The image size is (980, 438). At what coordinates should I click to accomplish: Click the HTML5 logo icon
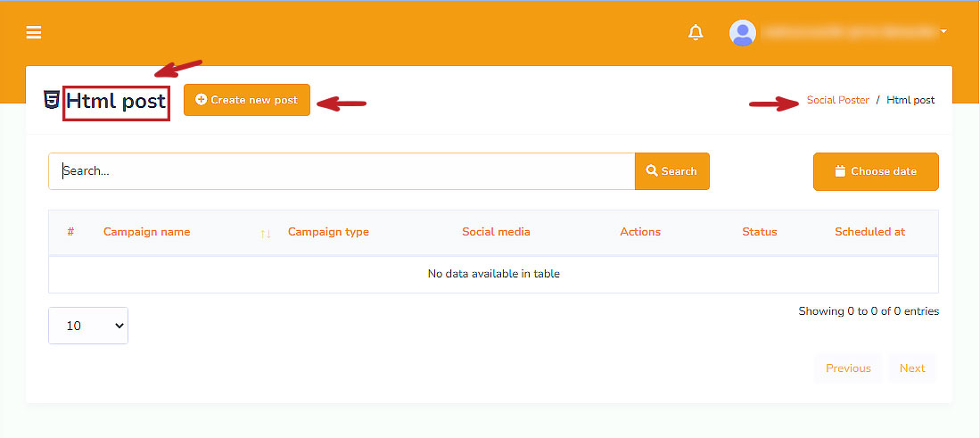(52, 100)
